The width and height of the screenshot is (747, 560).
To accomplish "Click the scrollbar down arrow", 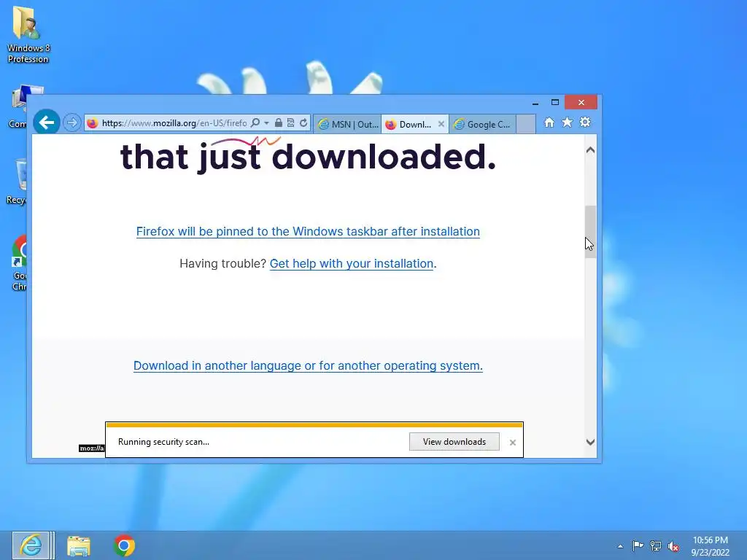I will pos(590,442).
